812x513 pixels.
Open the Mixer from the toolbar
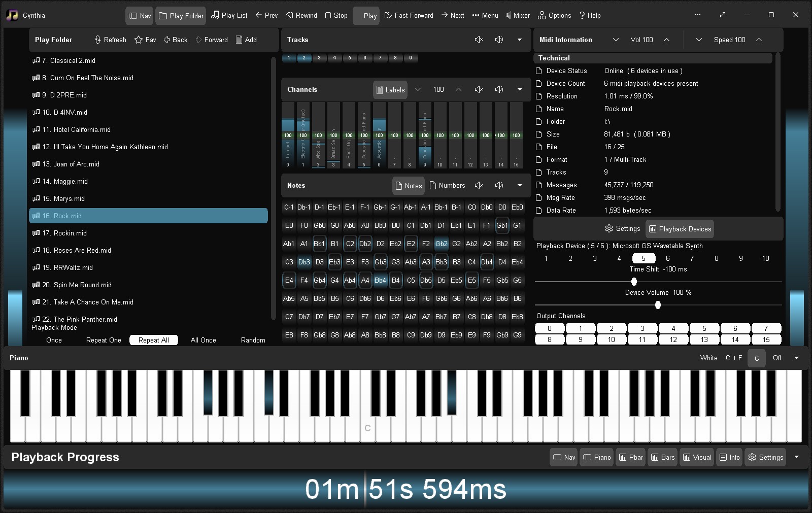click(518, 15)
